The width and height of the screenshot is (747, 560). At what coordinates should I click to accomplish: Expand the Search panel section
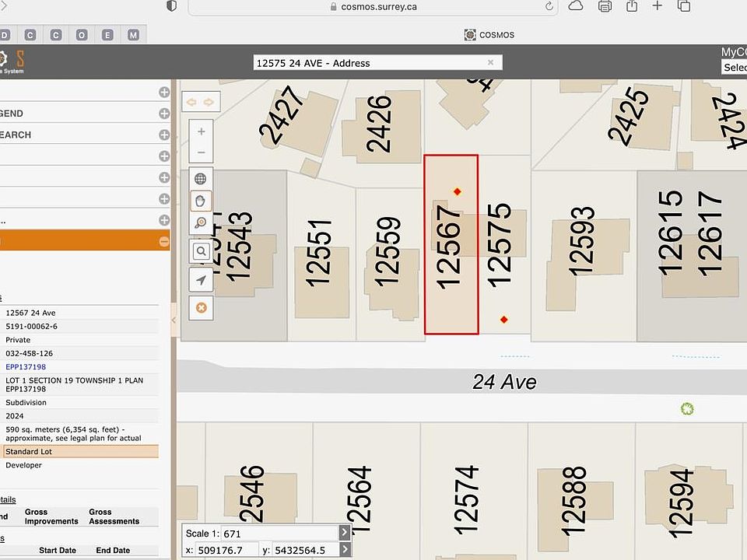pyautogui.click(x=164, y=135)
